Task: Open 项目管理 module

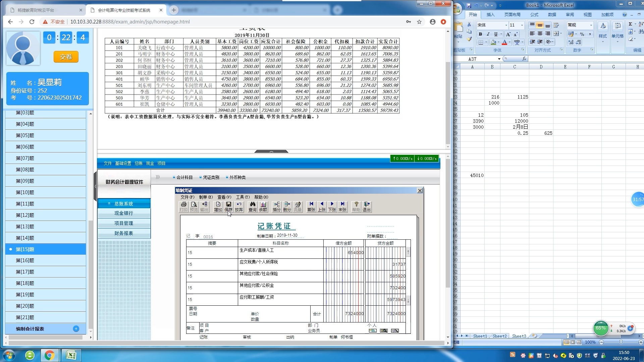Action: 124,223
